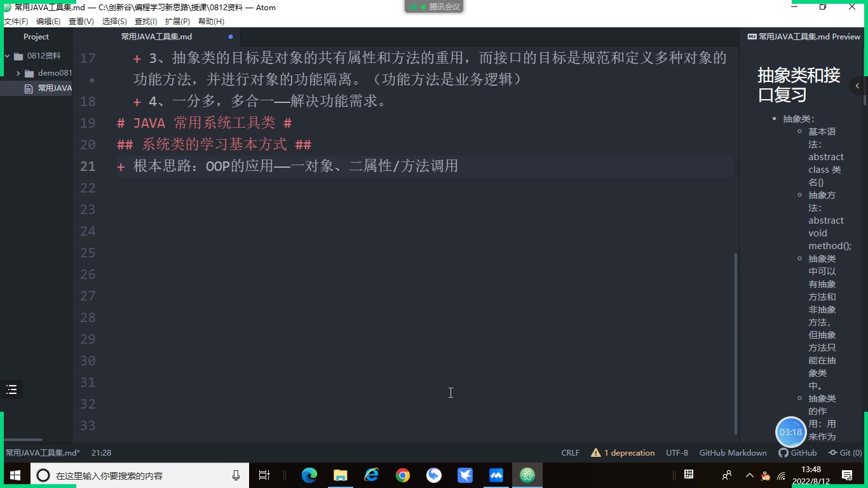The width and height of the screenshot is (868, 488).
Task: Expand the demo081 folder chevron
Action: [x=18, y=73]
